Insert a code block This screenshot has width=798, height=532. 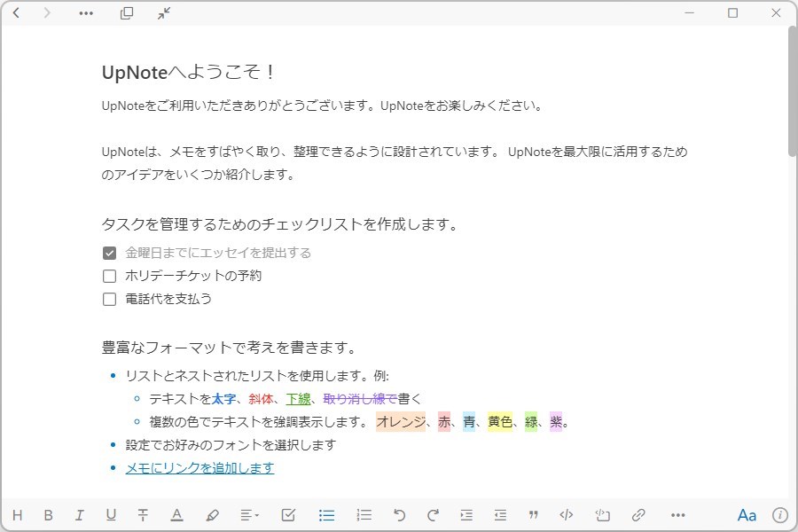(x=603, y=515)
